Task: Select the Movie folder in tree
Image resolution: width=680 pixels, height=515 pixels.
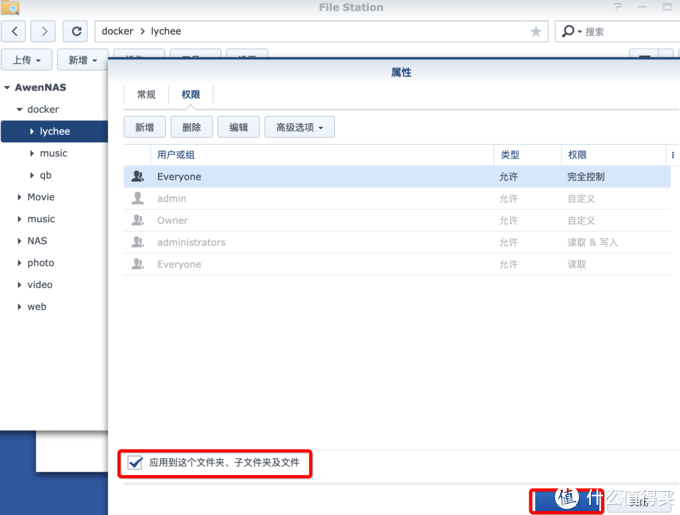Action: pyautogui.click(x=41, y=197)
